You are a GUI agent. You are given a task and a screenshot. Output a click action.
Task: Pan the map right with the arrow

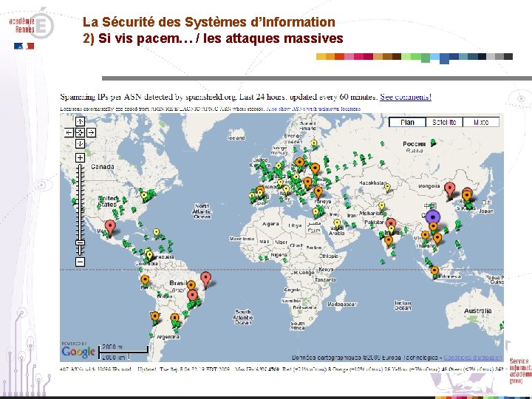coord(91,133)
